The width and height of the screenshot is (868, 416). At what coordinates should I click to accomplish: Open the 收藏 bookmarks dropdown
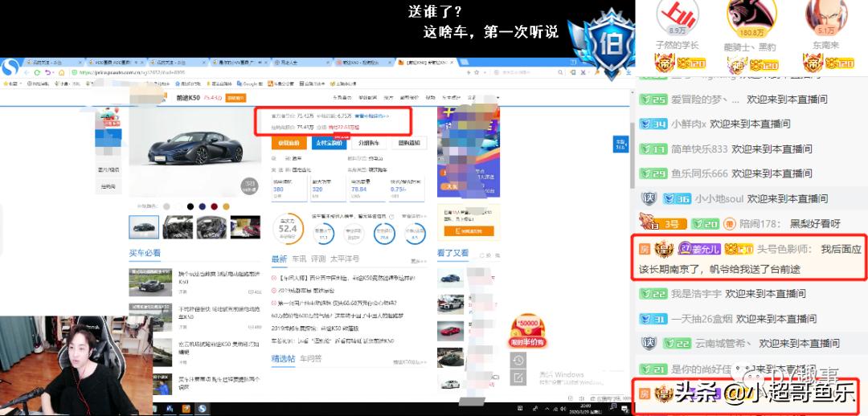[x=11, y=84]
